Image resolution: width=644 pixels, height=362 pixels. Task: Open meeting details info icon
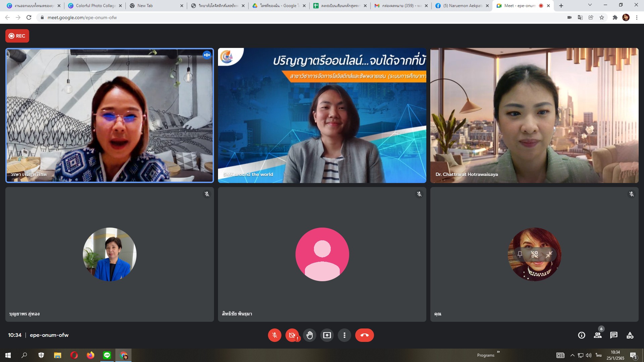point(582,335)
